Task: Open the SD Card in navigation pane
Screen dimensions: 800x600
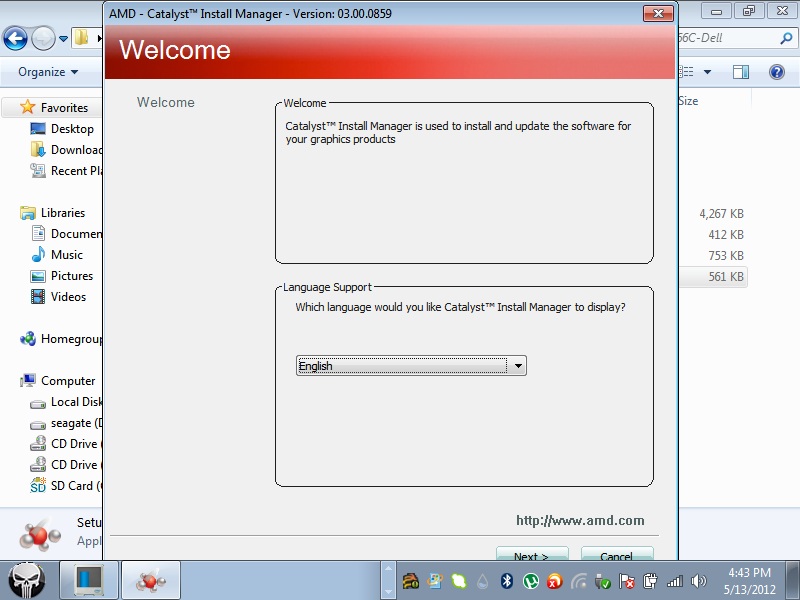Action: click(77, 486)
